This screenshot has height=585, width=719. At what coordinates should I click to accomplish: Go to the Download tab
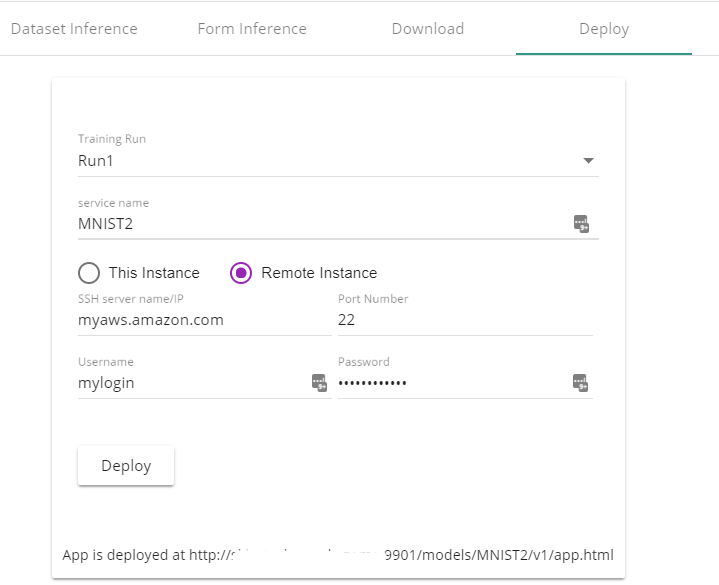tap(427, 29)
